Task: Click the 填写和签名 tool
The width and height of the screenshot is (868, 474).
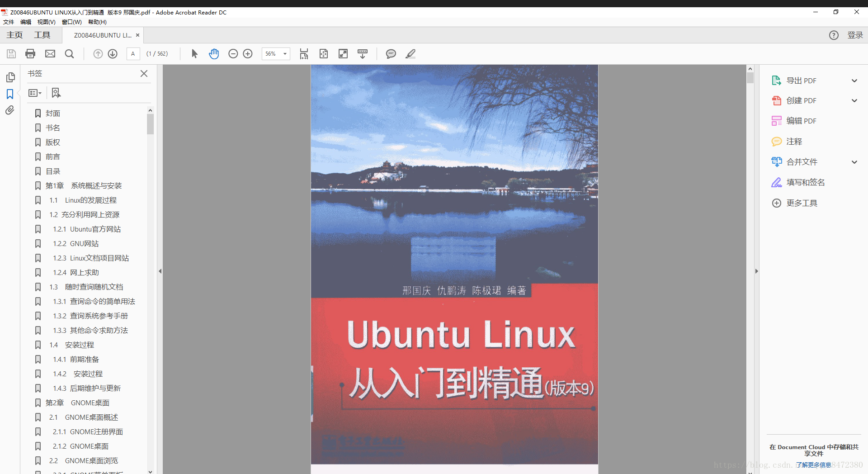Action: coord(798,182)
